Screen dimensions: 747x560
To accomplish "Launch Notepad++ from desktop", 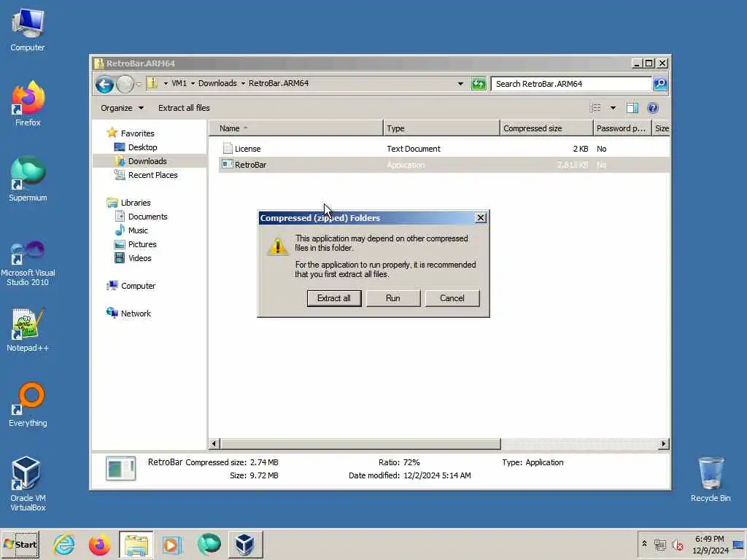I will coord(28,330).
